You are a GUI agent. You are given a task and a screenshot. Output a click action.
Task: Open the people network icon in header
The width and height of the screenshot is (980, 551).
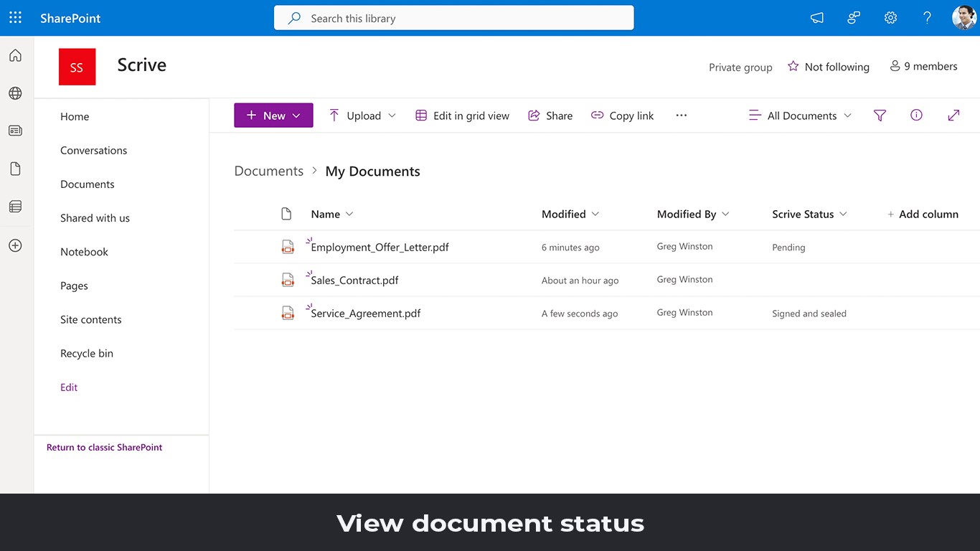click(x=854, y=18)
